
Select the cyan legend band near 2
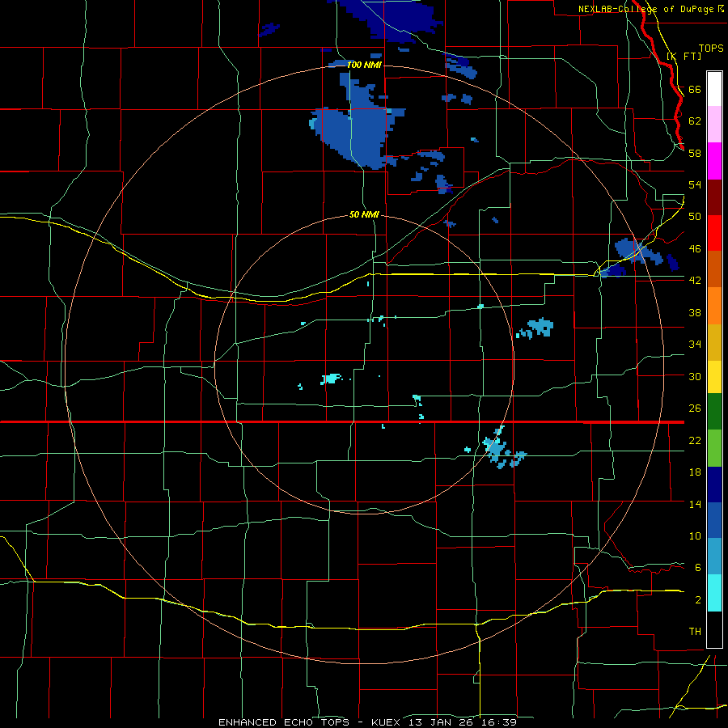point(714,593)
